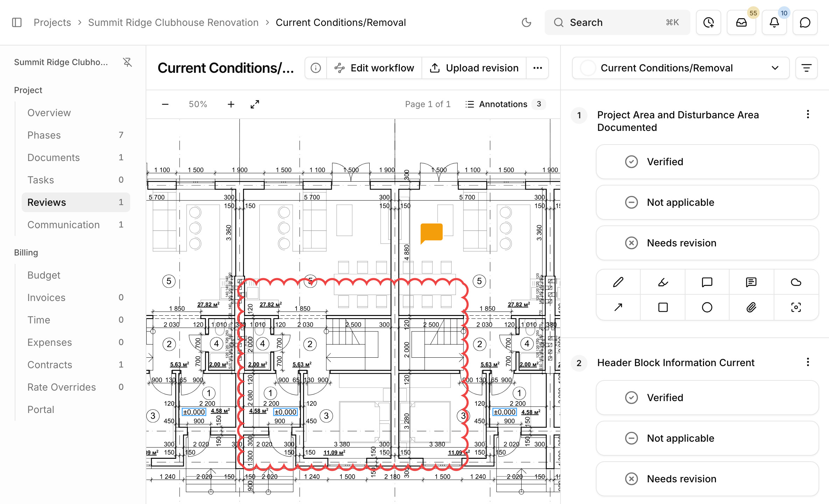Image resolution: width=829 pixels, height=504 pixels.
Task: Open Tasks section
Action: click(x=76, y=180)
